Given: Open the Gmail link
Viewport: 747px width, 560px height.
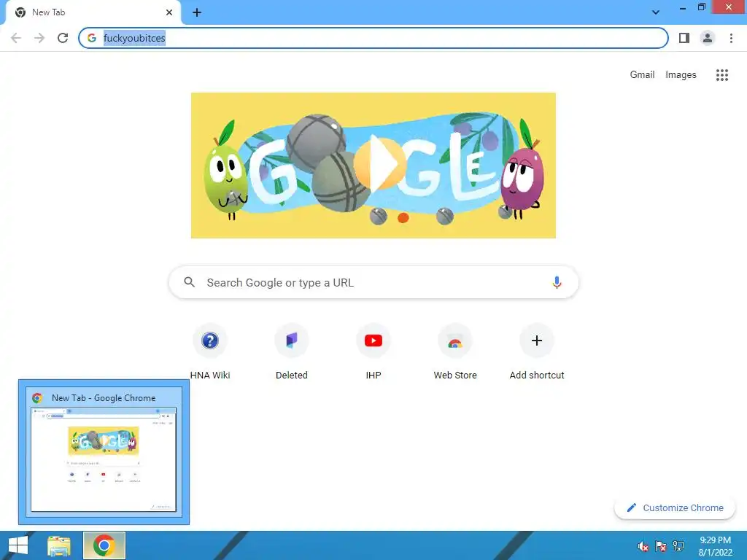Looking at the screenshot, I should [x=642, y=75].
